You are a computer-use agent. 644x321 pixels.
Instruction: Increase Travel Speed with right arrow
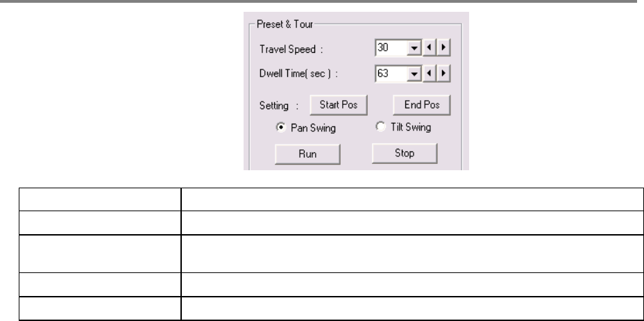point(443,49)
